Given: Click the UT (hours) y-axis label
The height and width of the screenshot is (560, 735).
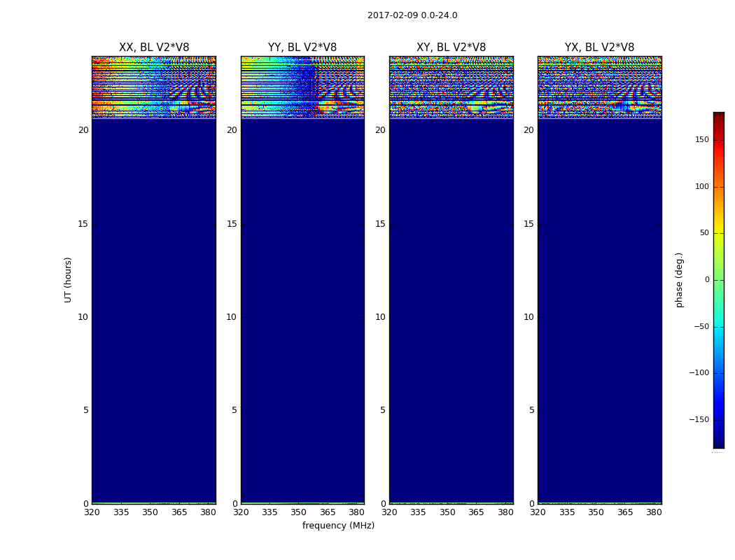Looking at the screenshot, I should click(68, 279).
